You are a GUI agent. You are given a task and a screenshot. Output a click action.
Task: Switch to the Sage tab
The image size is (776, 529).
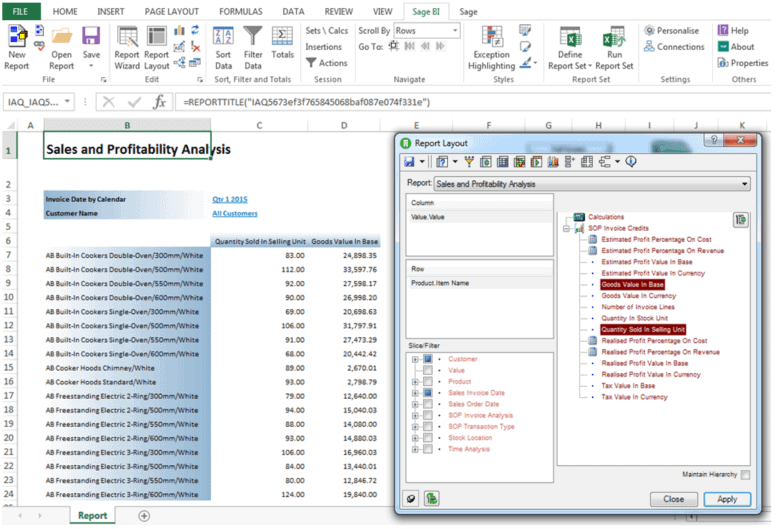click(x=468, y=11)
